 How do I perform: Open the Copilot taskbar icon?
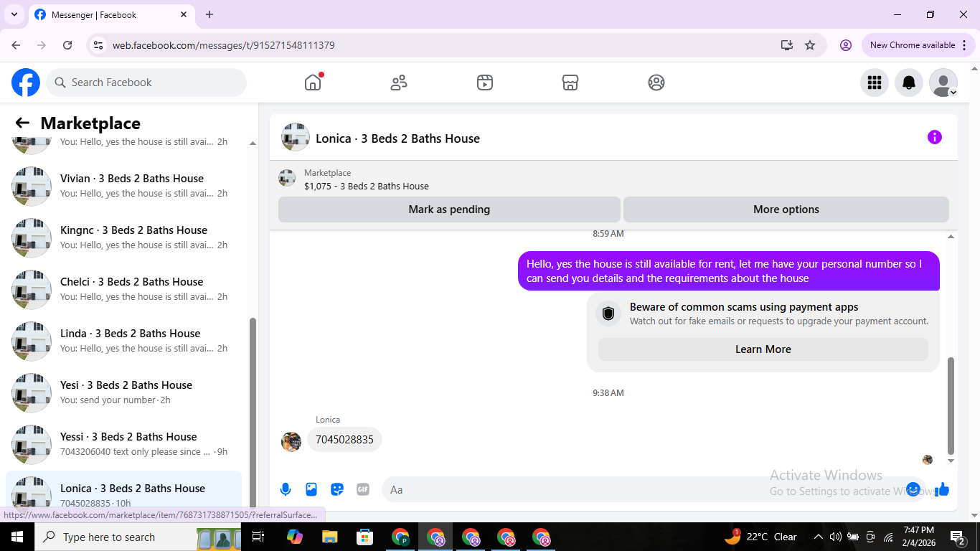[294, 537]
